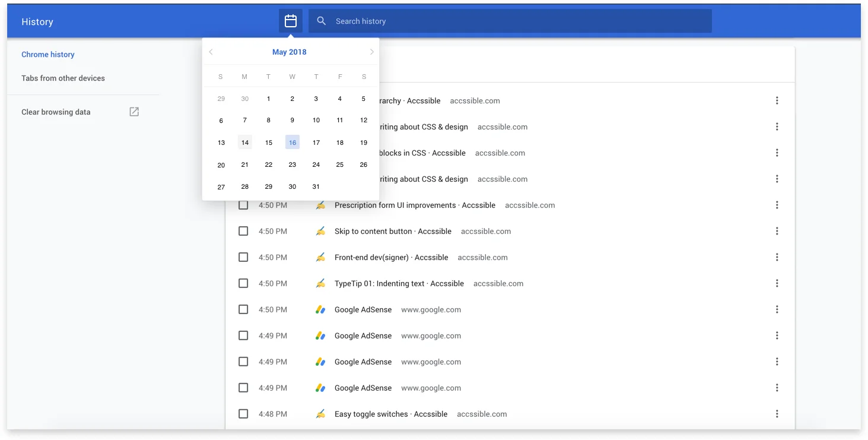Open more actions for Skip to content button entry

[777, 231]
